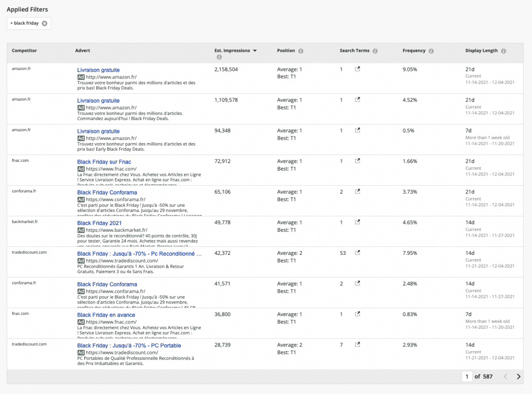Click the Search Terms column header label

click(355, 51)
